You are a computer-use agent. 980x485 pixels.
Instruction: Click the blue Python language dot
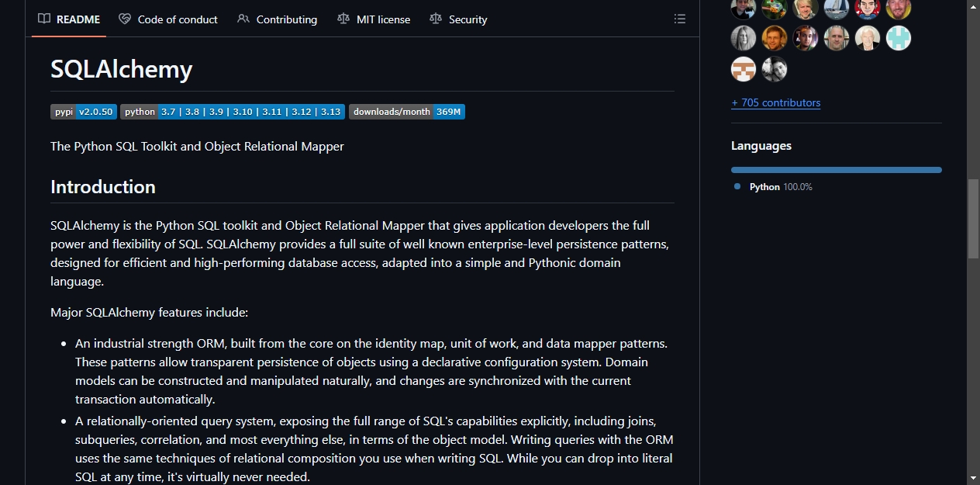point(737,186)
